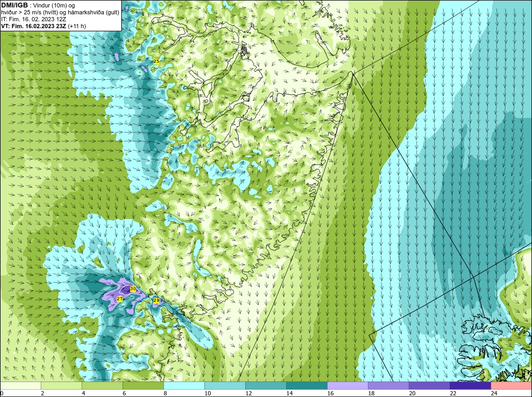Click the yellow gust label 27
Screen dimensions: 532x397
pos(119,299)
